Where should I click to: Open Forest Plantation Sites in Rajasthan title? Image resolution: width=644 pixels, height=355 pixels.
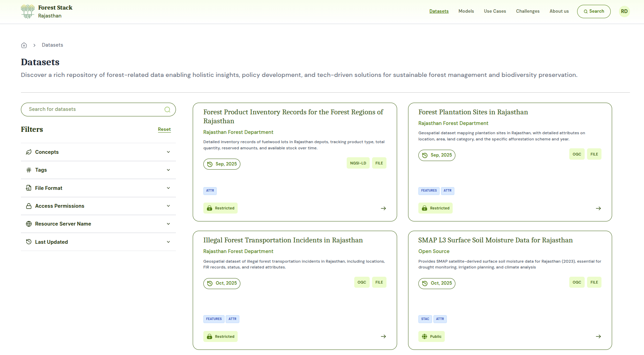coord(473,112)
